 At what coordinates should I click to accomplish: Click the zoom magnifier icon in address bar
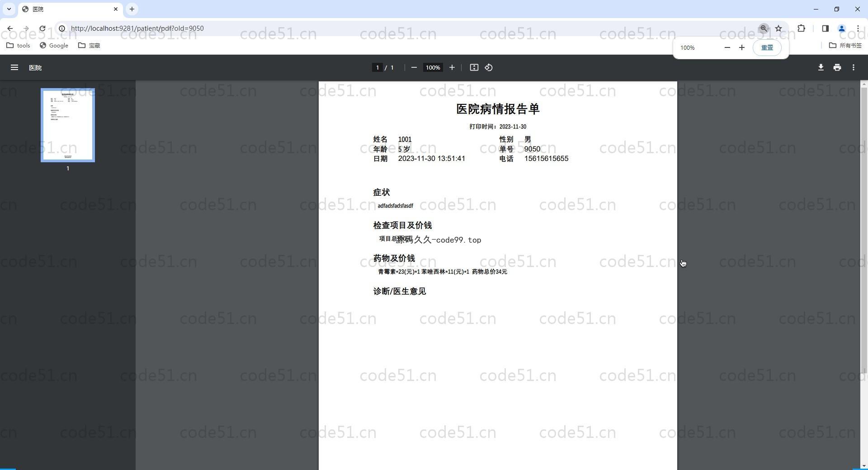click(x=764, y=28)
